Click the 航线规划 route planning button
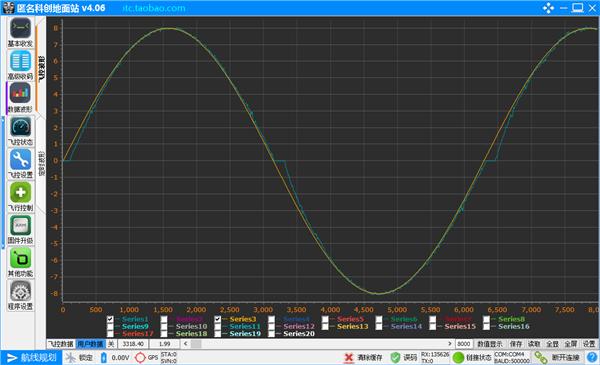 click(x=31, y=358)
